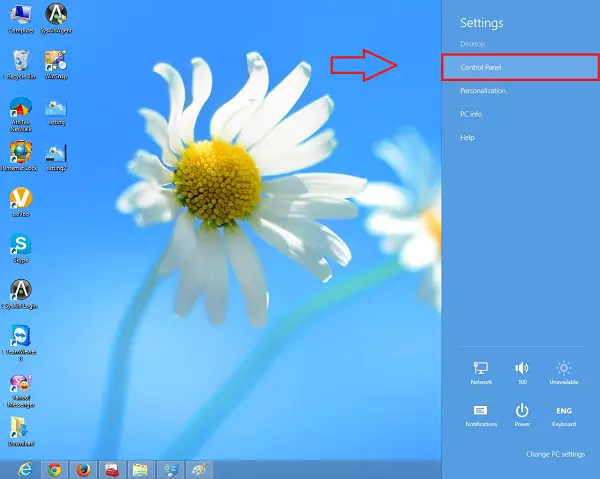Select the Recycle Bin desktop icon

coord(21,64)
